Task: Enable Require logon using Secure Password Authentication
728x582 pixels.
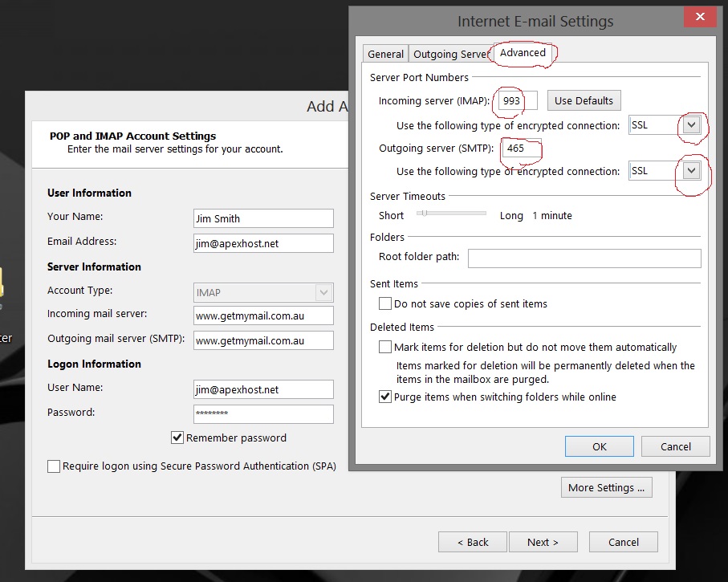Action: pyautogui.click(x=54, y=466)
